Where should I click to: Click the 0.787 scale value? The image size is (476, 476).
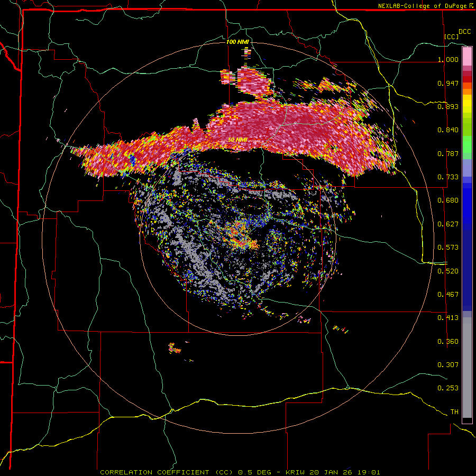click(x=448, y=153)
